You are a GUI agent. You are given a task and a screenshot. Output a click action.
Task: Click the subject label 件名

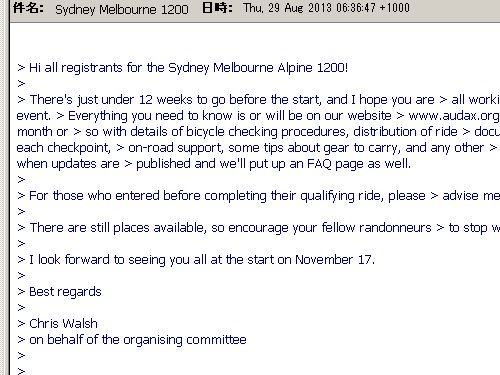(28, 8)
